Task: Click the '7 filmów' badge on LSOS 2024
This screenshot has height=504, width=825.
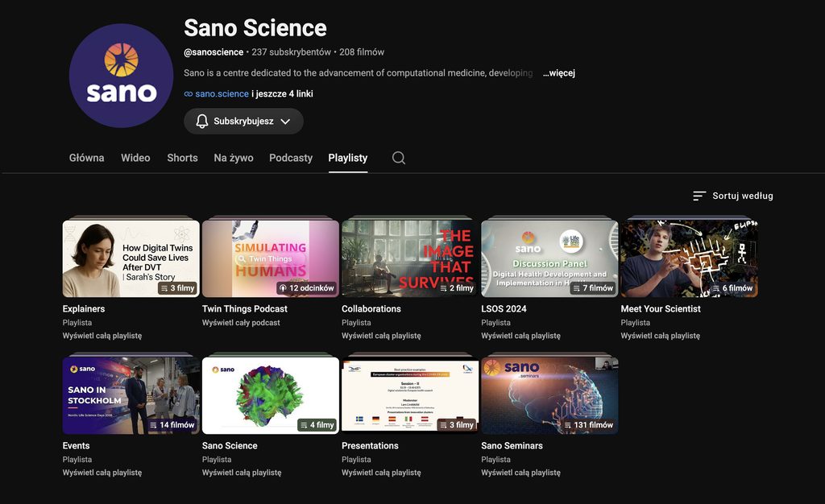Action: 593,288
